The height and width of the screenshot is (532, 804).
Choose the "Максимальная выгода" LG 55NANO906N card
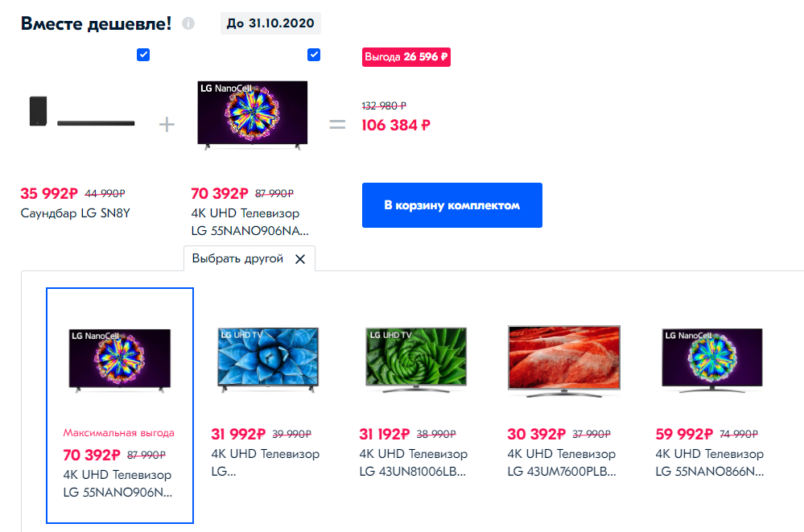point(120,405)
